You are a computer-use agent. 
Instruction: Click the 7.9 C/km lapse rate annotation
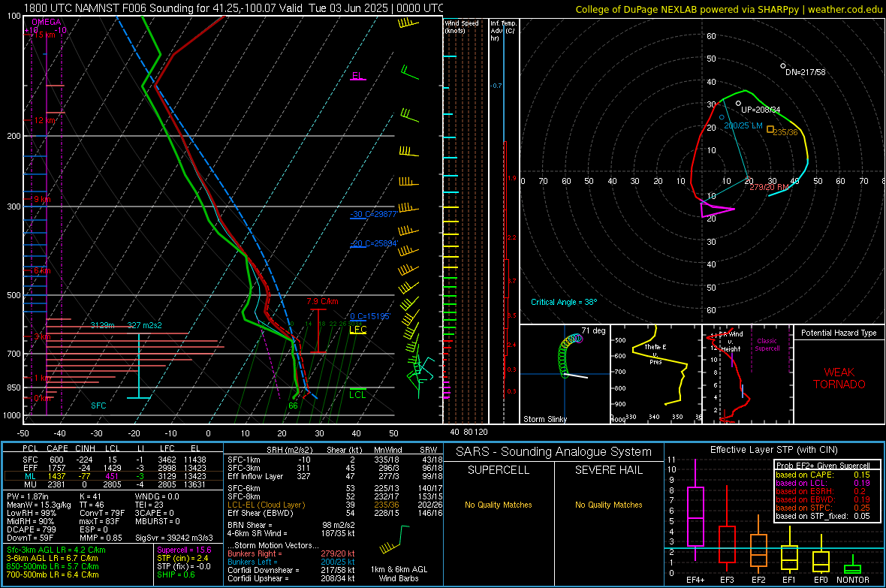tap(322, 301)
